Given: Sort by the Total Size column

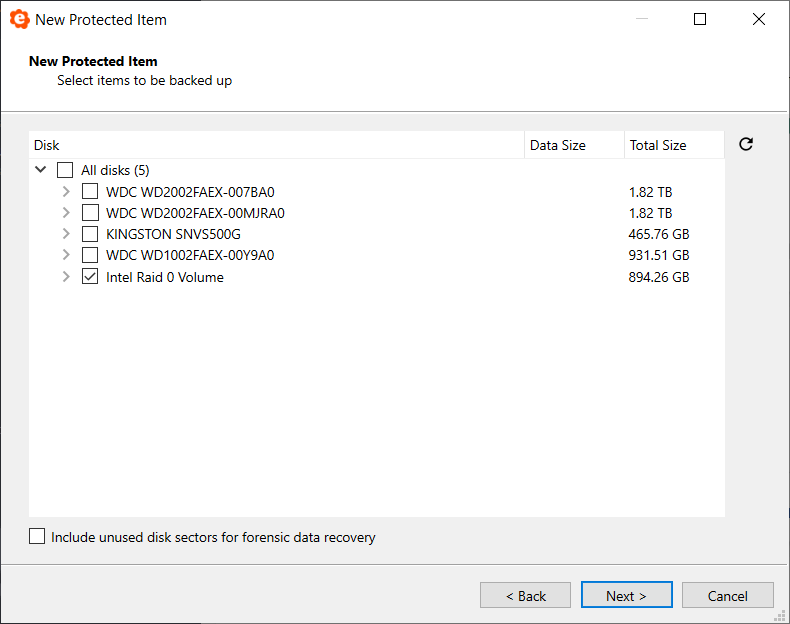Looking at the screenshot, I should 673,145.
